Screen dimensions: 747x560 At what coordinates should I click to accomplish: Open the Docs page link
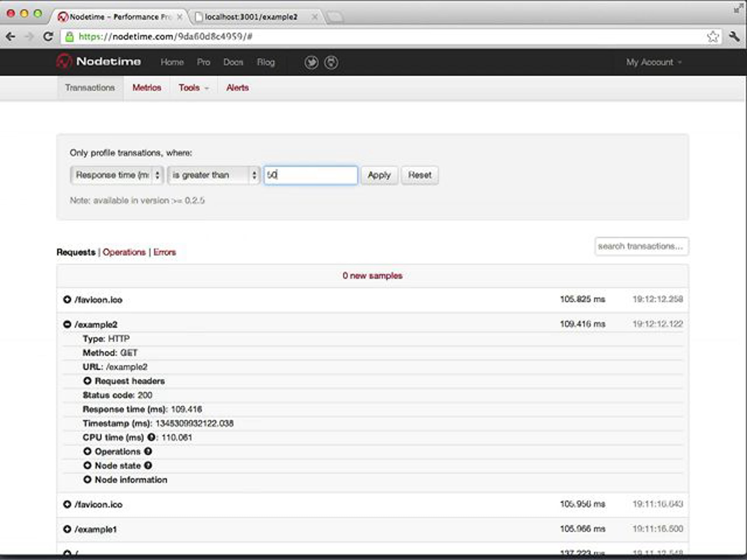point(233,63)
